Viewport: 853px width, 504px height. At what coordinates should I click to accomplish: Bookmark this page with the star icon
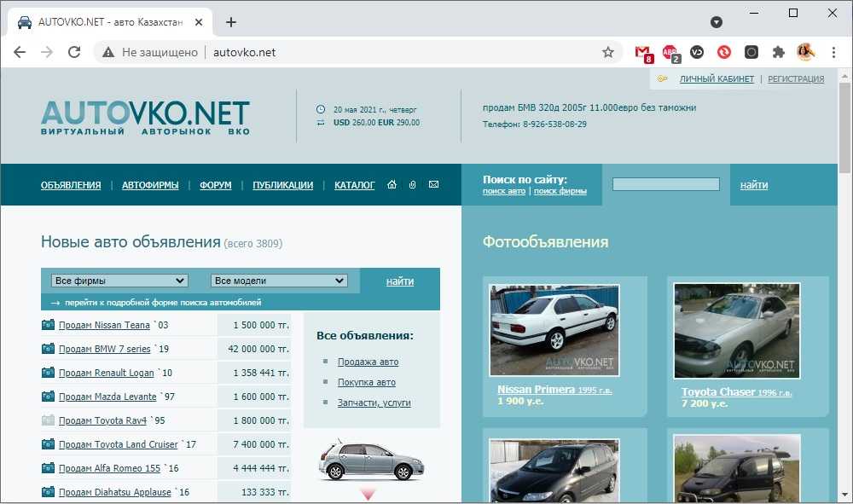tap(608, 52)
